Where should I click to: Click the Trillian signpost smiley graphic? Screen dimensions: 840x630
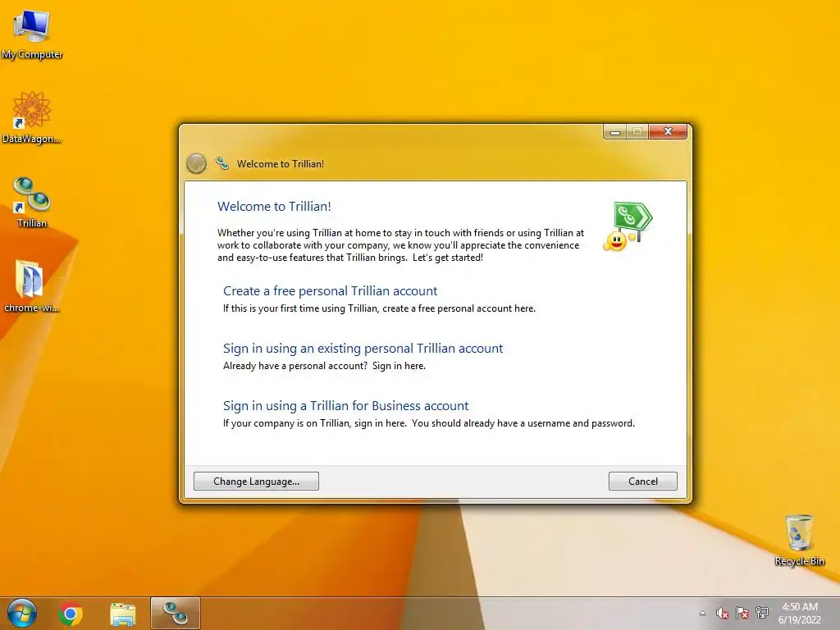[628, 226]
